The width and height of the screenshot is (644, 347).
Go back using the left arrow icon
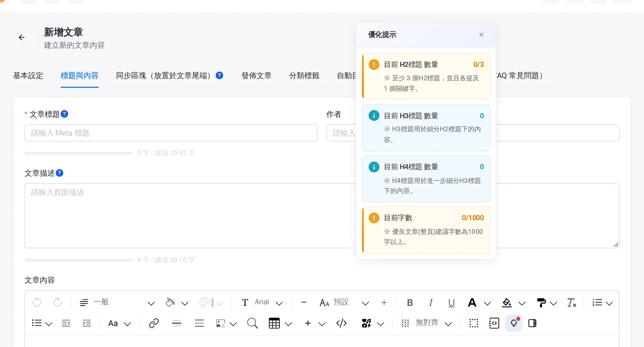pyautogui.click(x=22, y=37)
